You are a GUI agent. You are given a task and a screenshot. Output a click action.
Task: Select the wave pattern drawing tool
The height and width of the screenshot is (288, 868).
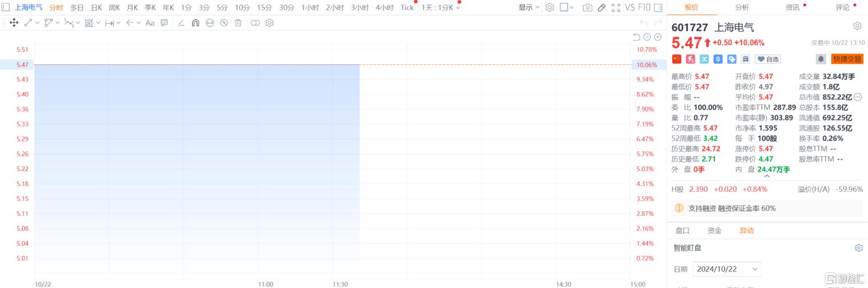(x=68, y=23)
